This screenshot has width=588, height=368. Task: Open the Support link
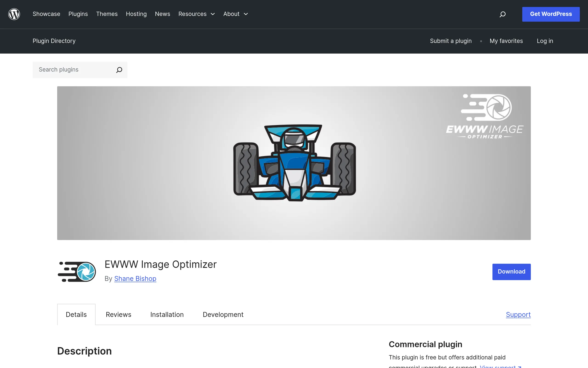pyautogui.click(x=518, y=314)
